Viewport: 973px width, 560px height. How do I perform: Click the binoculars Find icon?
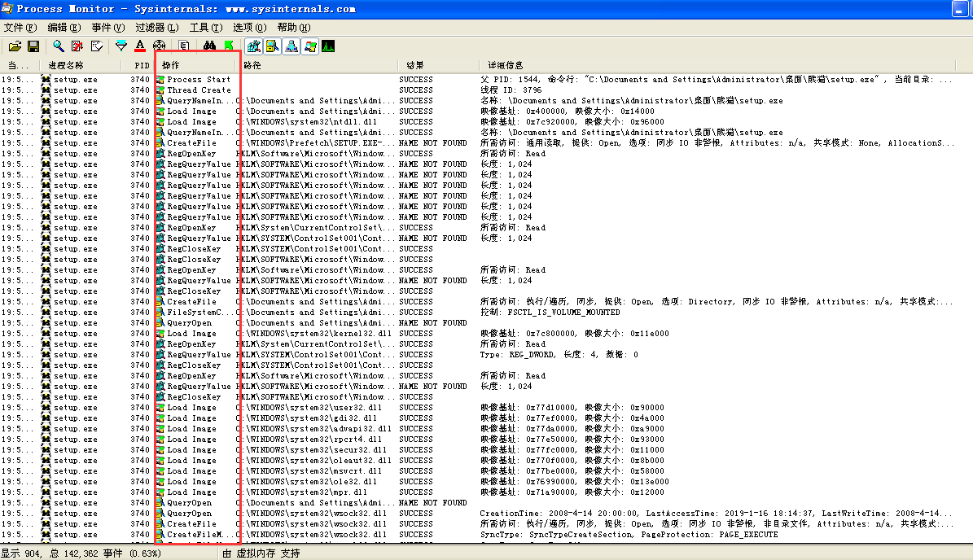tap(210, 46)
